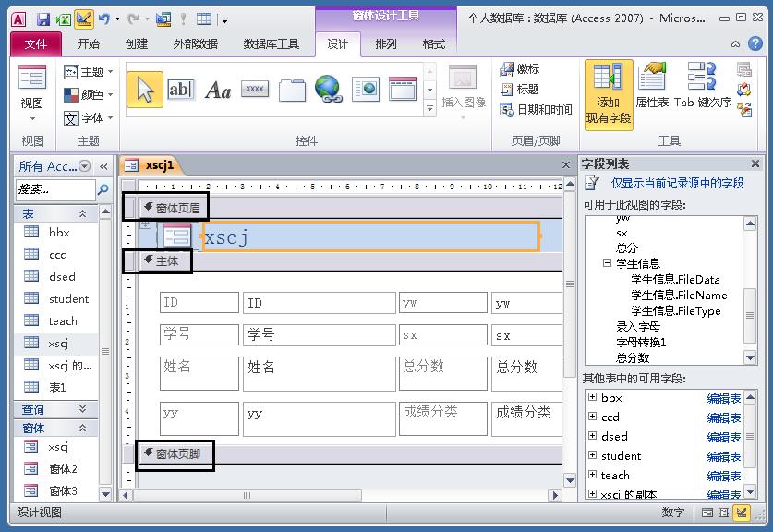Toggle the select arrow pointer tool
Screen dimensions: 773x532
pyautogui.click(x=145, y=89)
